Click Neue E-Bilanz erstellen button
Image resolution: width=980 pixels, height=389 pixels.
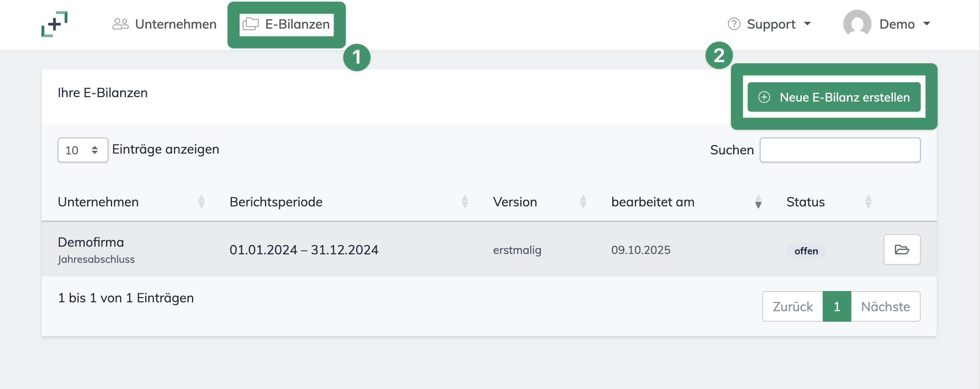pos(834,97)
